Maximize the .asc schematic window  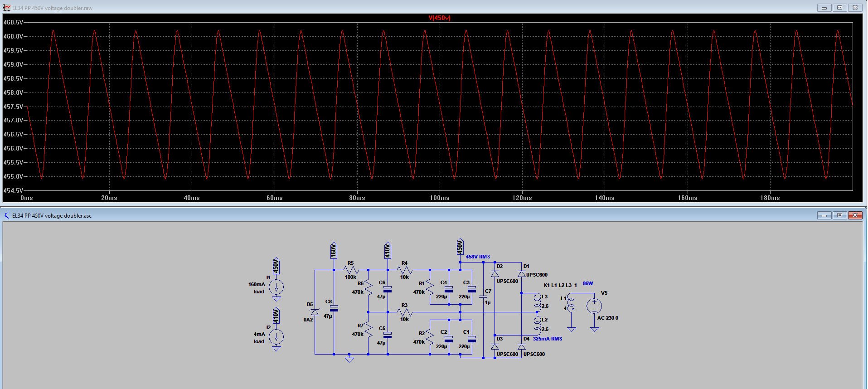(x=839, y=215)
